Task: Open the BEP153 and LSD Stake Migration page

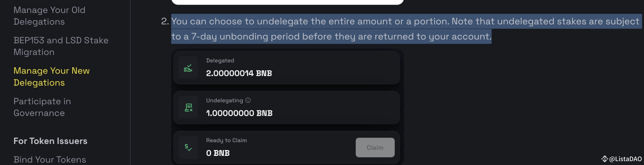Action: [x=61, y=46]
